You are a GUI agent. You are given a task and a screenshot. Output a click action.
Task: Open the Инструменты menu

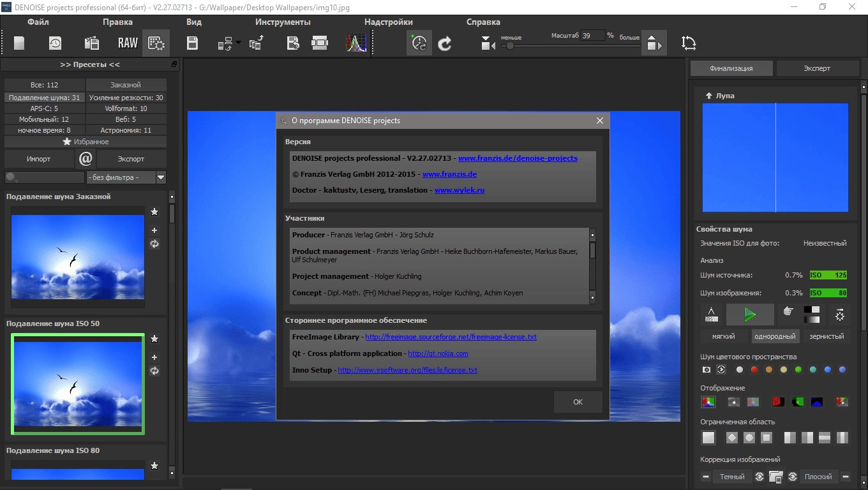(283, 22)
